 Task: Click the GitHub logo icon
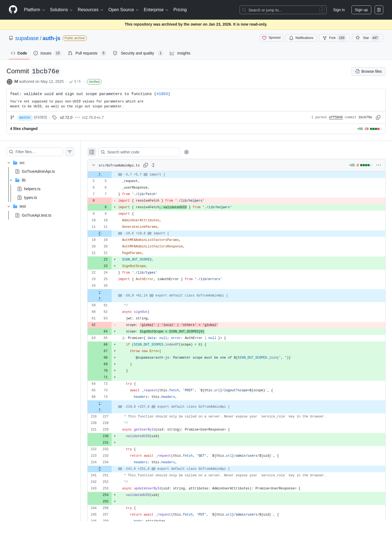(13, 10)
